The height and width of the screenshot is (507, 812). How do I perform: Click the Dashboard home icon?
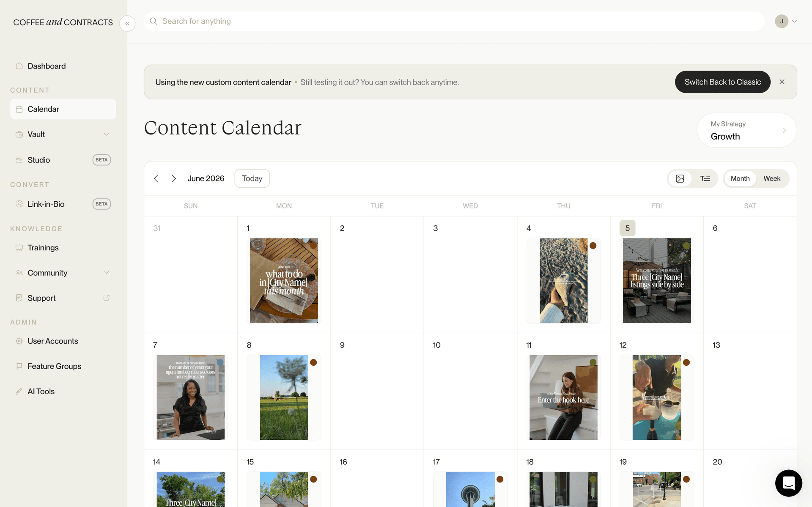pos(19,66)
